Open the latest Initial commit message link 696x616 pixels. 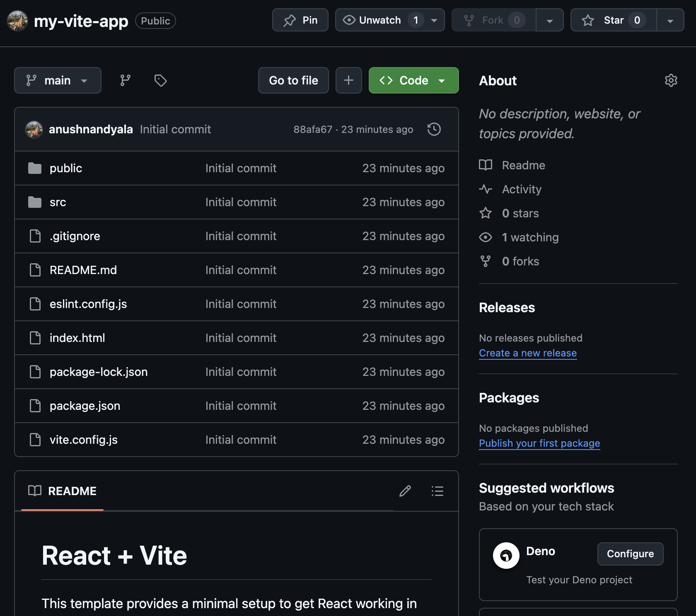click(x=175, y=129)
